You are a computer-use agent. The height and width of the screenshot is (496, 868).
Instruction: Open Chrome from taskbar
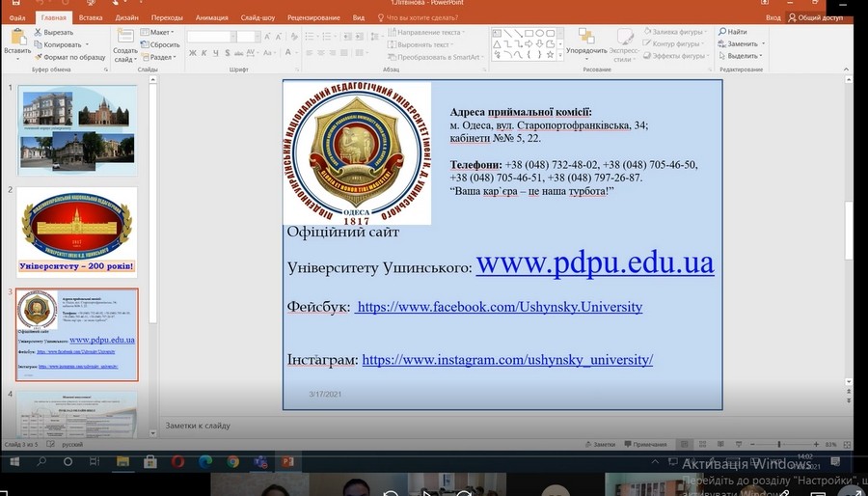tap(232, 461)
